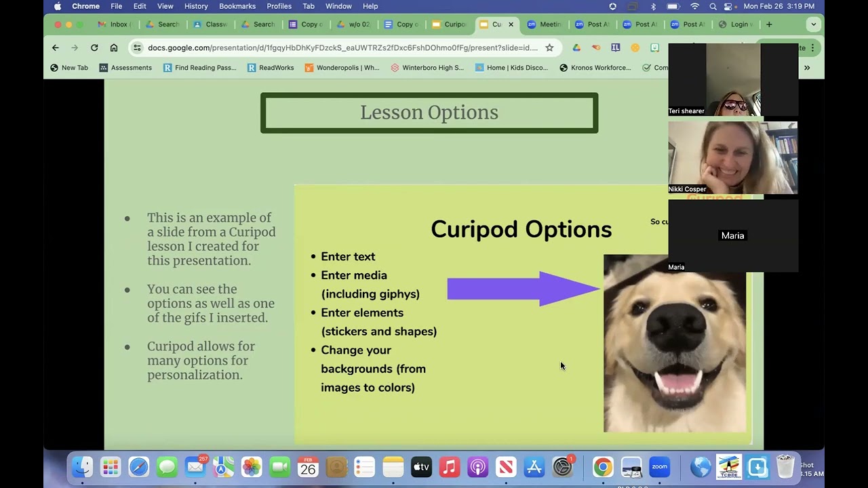Image resolution: width=868 pixels, height=488 pixels.
Task: Open the History menu
Action: tap(196, 6)
